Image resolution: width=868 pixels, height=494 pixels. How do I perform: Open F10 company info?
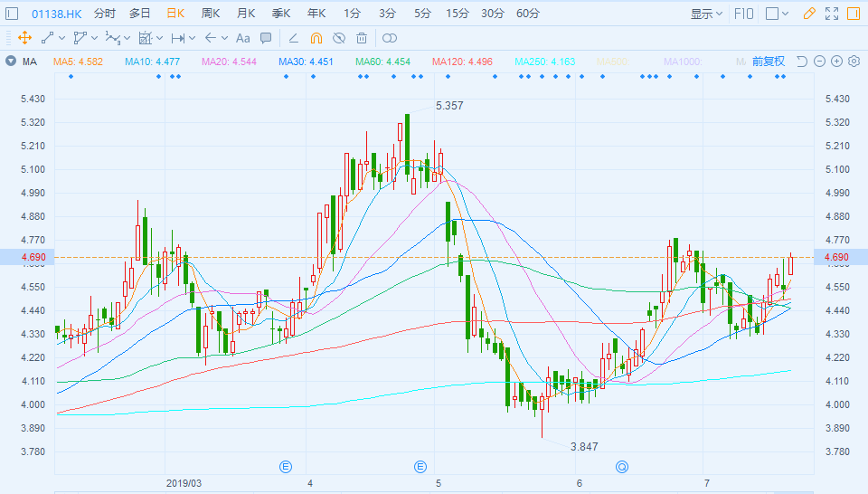pyautogui.click(x=743, y=14)
